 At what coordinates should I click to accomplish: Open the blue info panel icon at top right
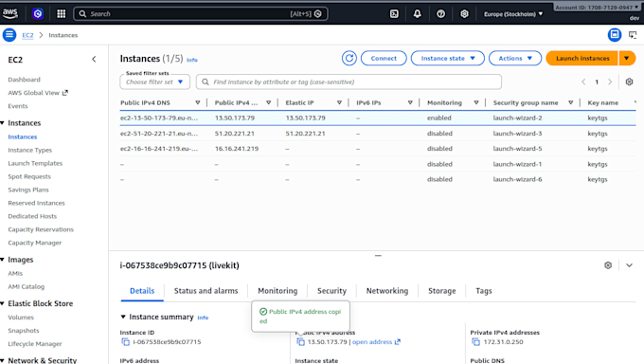tap(615, 35)
